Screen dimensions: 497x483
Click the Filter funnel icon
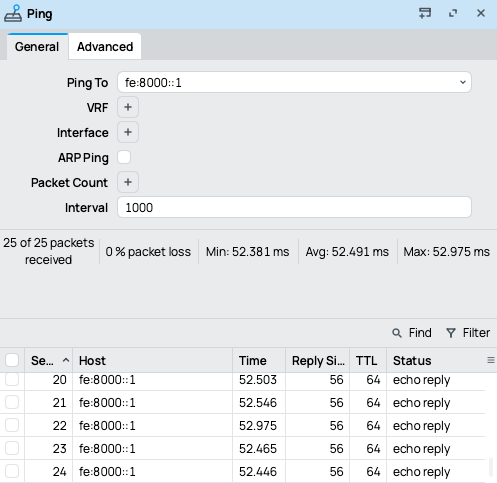(451, 333)
